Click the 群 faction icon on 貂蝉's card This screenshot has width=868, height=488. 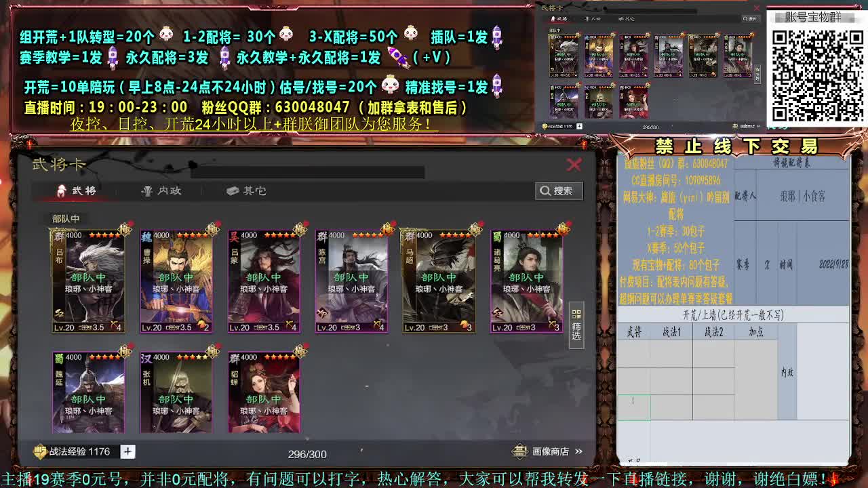point(235,359)
